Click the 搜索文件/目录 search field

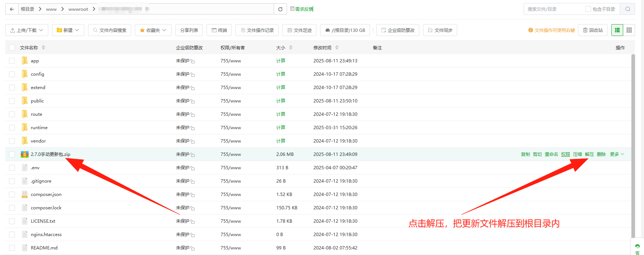[553, 9]
